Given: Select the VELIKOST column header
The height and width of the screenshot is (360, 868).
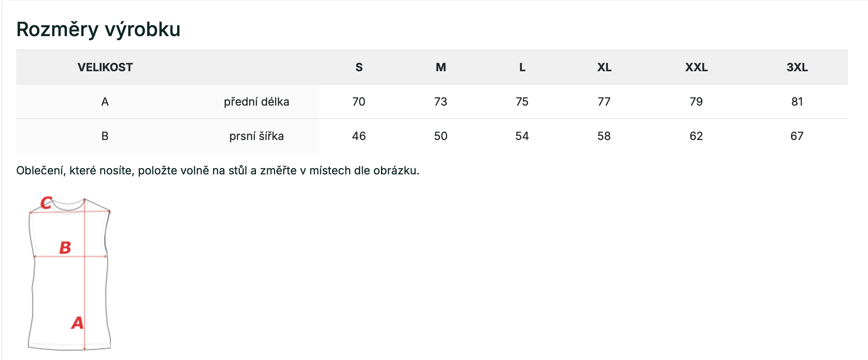Looking at the screenshot, I should [x=105, y=67].
